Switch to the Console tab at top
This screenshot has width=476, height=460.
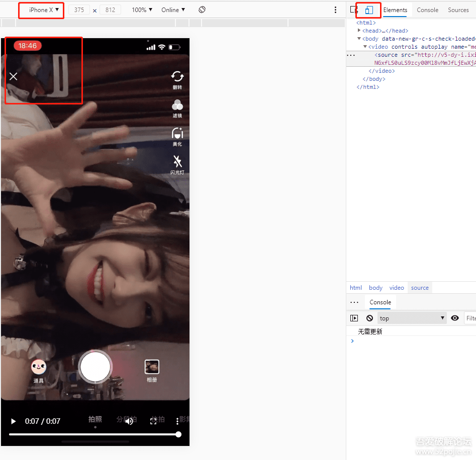(427, 10)
